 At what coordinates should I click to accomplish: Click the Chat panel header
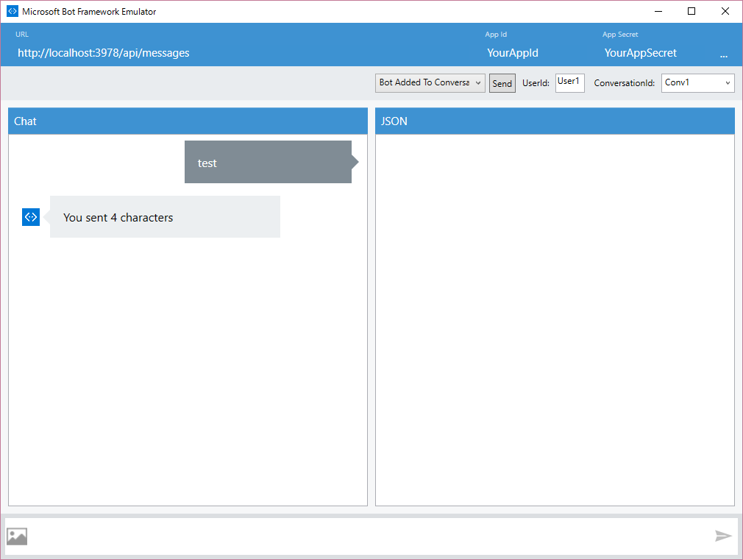(188, 121)
